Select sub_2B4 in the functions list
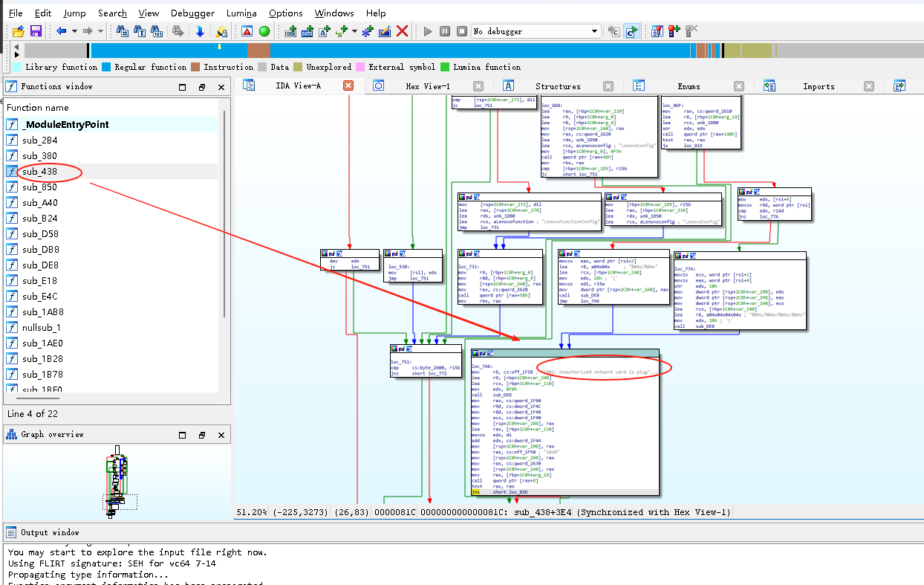924x585 pixels. click(111, 140)
